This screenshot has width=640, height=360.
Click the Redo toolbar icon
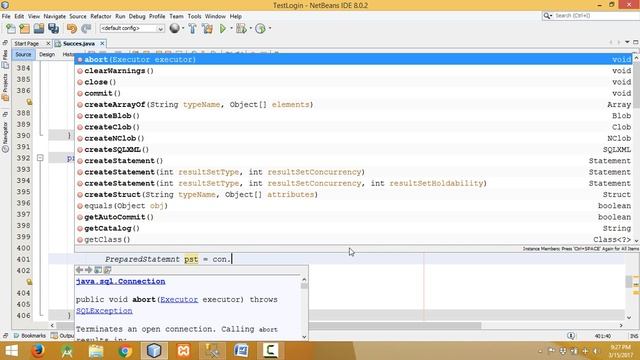tap(86, 29)
